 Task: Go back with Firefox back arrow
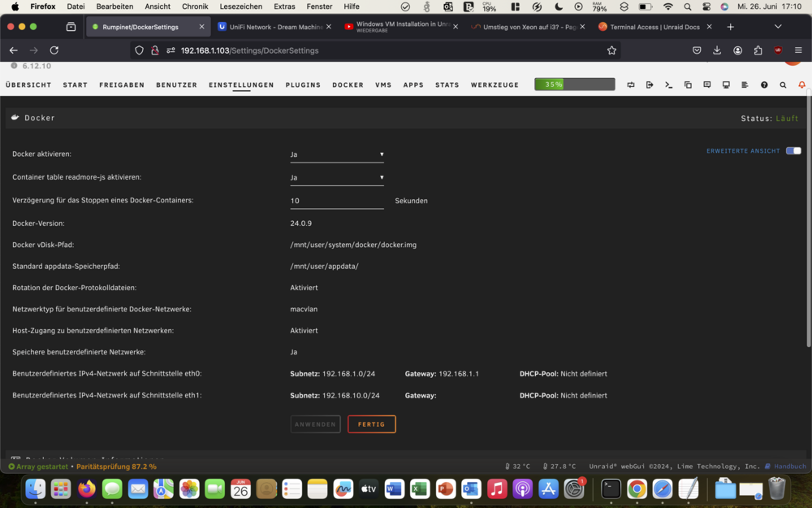click(14, 50)
